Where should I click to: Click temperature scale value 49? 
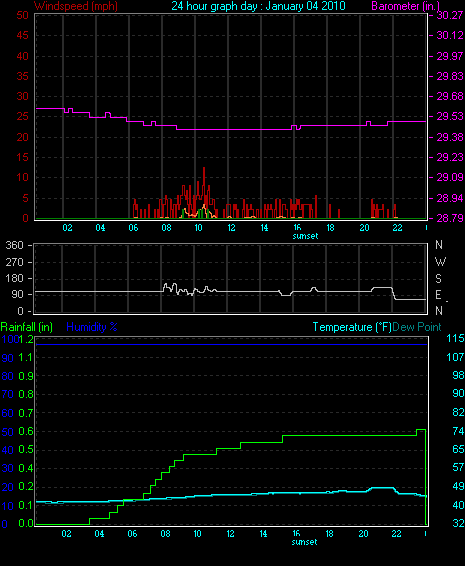(x=458, y=486)
